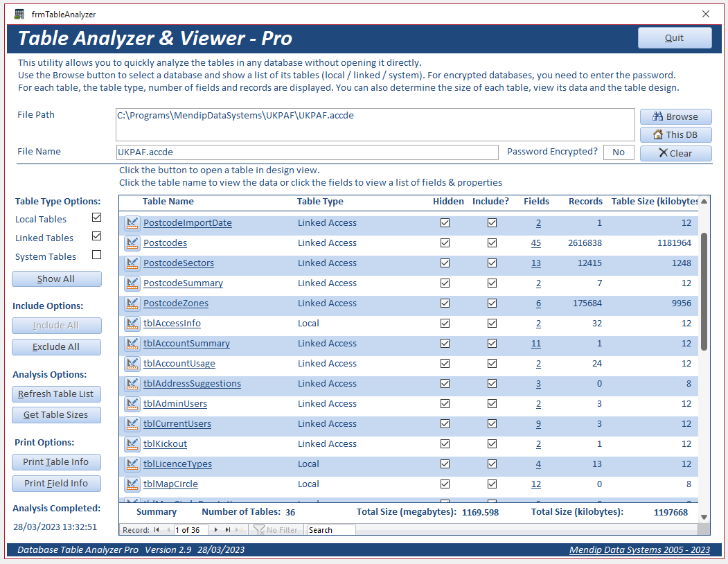Open tblLicenceTypes table name link

pyautogui.click(x=178, y=464)
